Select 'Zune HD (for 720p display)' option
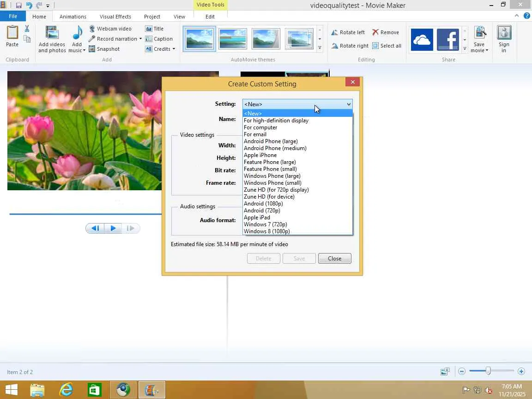The width and height of the screenshot is (532, 399). coord(297,190)
